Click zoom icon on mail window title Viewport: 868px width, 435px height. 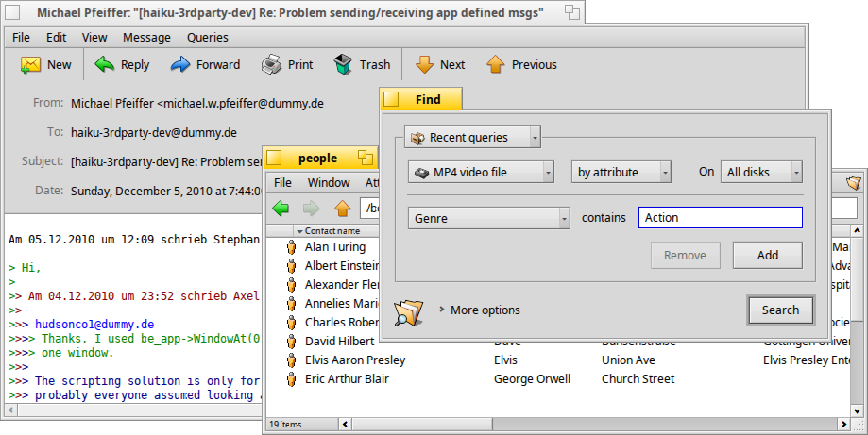(571, 12)
